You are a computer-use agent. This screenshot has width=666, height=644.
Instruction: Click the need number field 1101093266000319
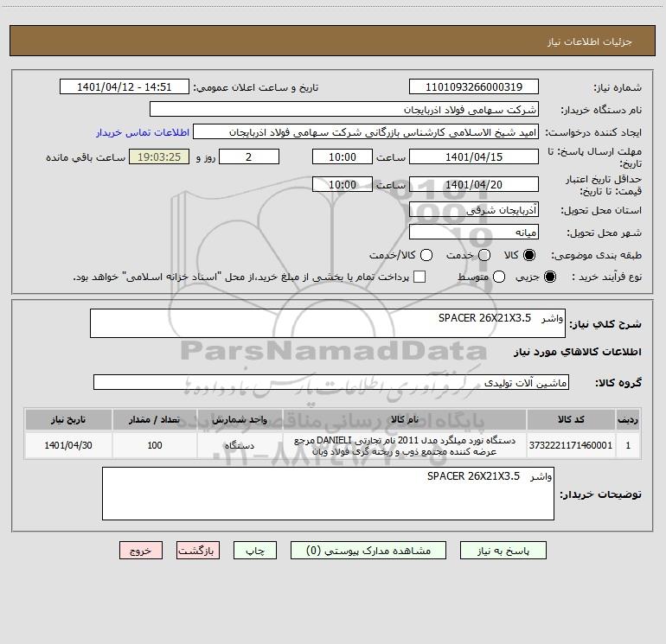point(474,87)
